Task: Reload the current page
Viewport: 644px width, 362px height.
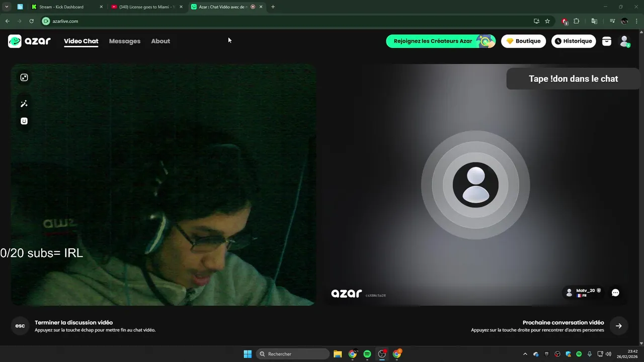Action: (31, 21)
